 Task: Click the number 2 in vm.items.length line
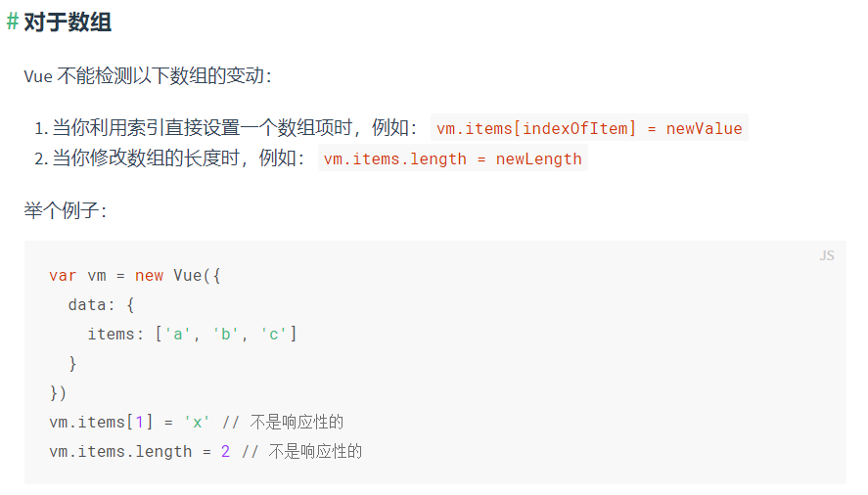(x=225, y=451)
